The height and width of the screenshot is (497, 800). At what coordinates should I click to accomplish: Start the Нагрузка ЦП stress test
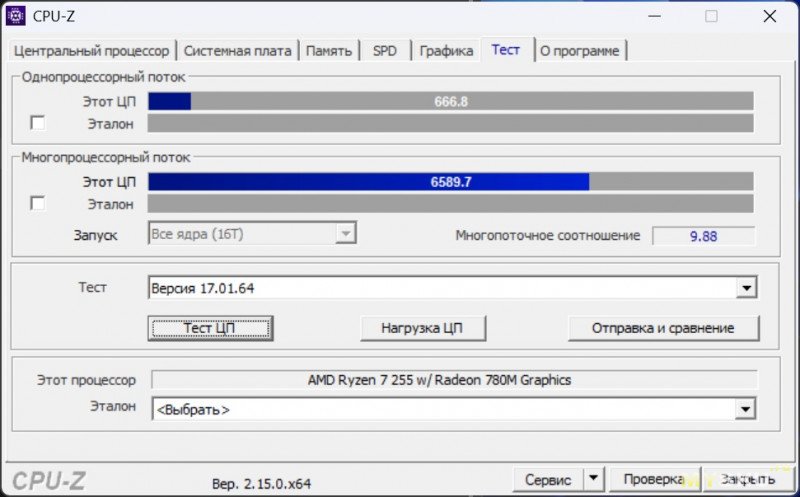(423, 328)
